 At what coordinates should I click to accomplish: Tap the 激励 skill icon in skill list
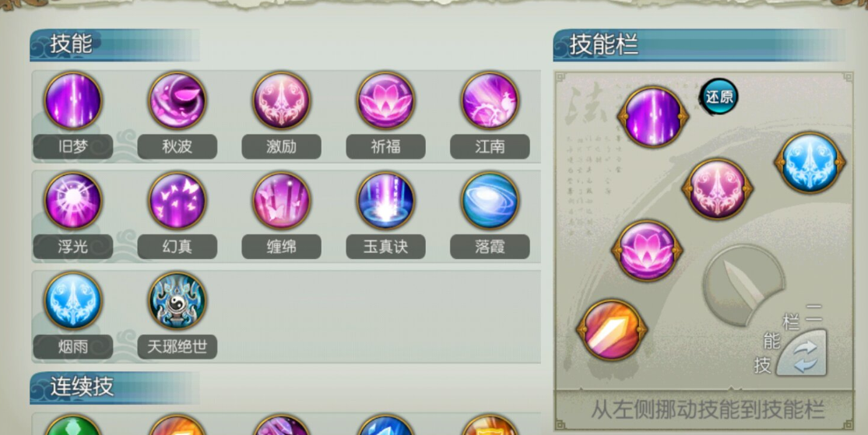281,100
